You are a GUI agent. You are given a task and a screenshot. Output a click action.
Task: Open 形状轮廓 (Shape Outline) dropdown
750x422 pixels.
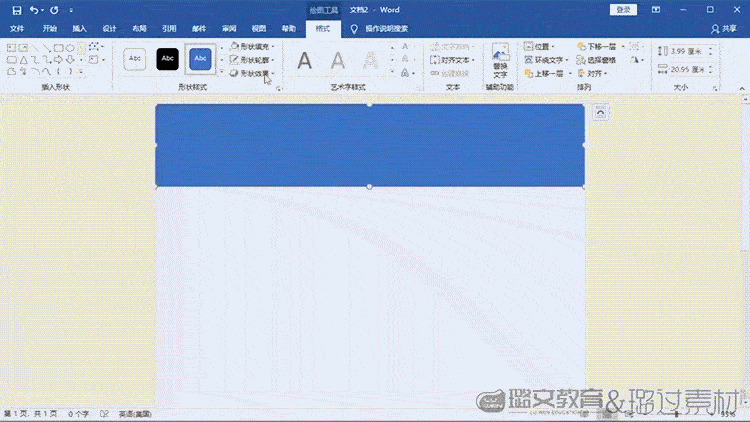tap(252, 60)
